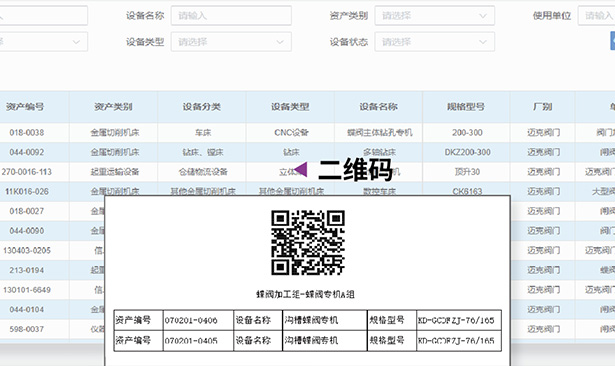Select asset number 11K016-026
This screenshot has height=366, width=615.
click(x=27, y=191)
